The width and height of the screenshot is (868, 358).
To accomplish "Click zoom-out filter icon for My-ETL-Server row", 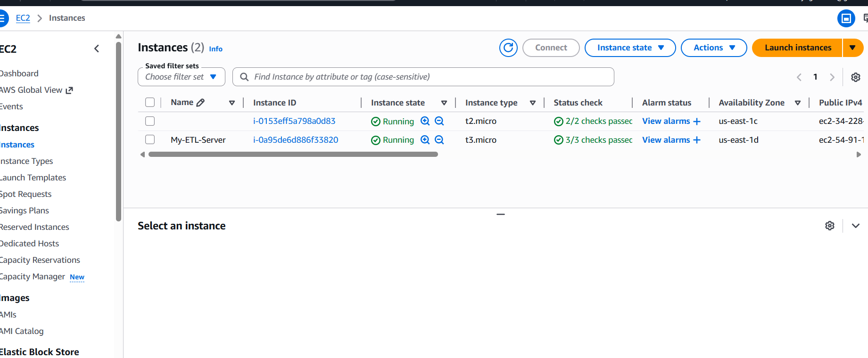I will [x=439, y=140].
